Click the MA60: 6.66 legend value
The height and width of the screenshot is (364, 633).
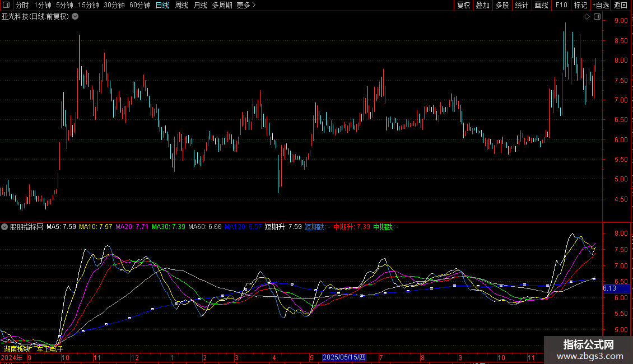pos(204,227)
